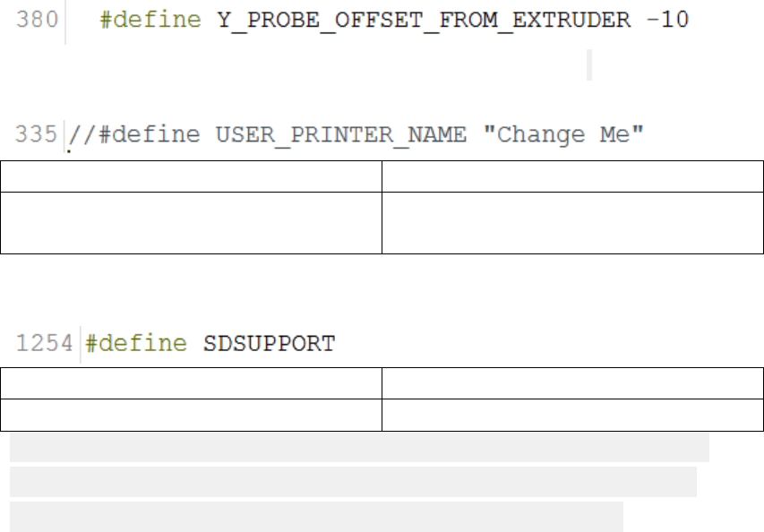Click bottom-right cell of the SDSUPPORT table
The height and width of the screenshot is (532, 764).
click(572, 415)
